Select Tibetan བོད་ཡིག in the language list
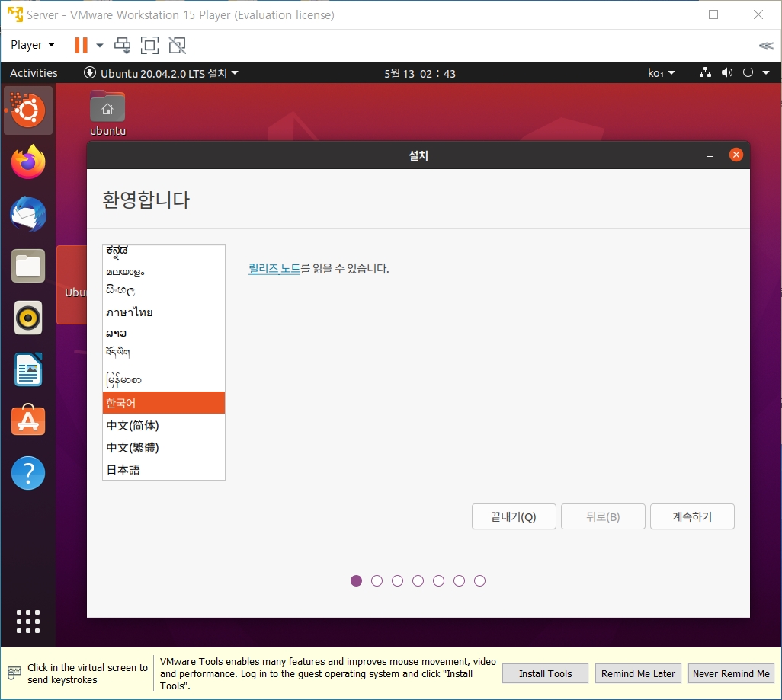Screen dimensions: 782x700 tap(164, 353)
